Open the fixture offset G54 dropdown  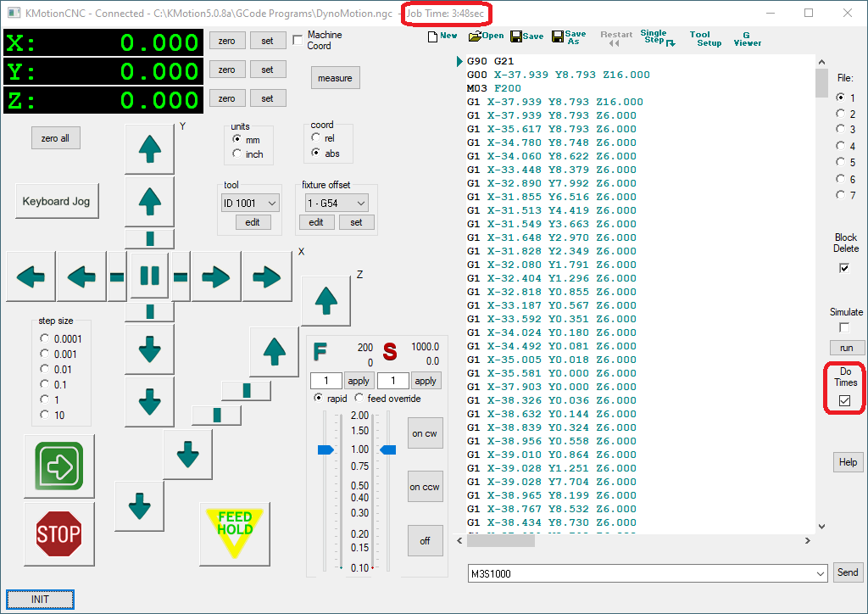tap(360, 204)
